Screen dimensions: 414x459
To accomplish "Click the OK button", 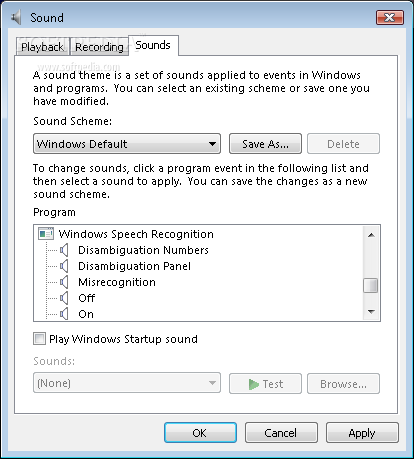I will point(200,433).
